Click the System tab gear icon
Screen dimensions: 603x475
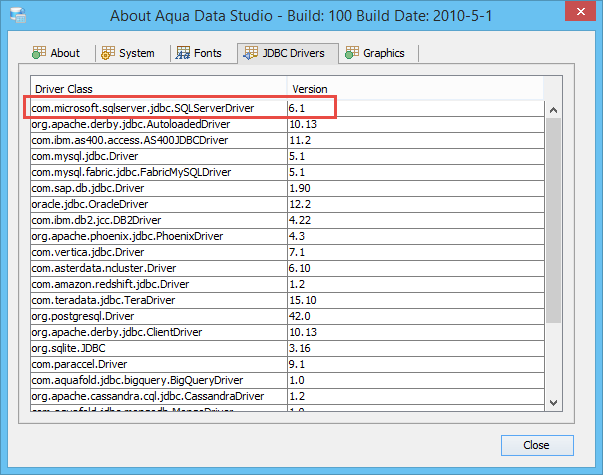[108, 53]
